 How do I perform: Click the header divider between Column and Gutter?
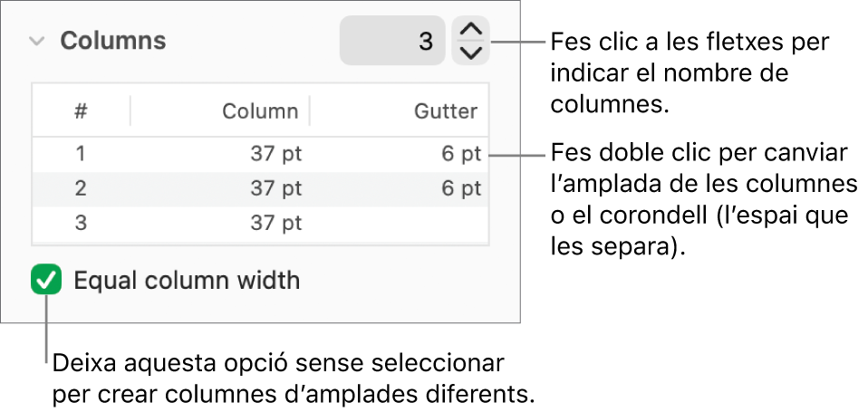tap(310, 111)
